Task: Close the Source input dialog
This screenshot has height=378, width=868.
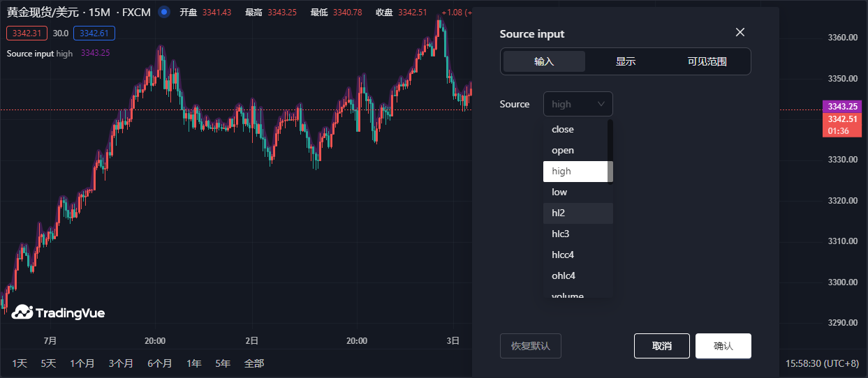Action: click(740, 32)
